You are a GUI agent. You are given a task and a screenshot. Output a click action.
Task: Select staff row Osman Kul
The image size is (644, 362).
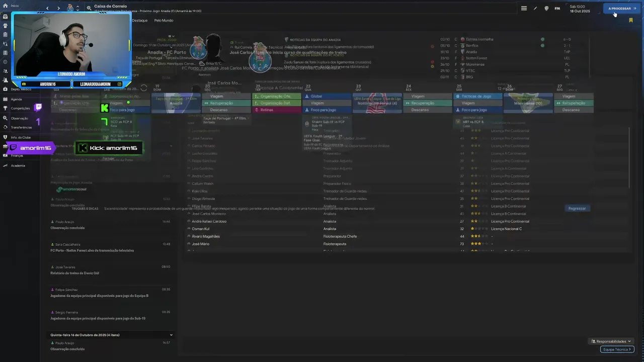coord(408,229)
